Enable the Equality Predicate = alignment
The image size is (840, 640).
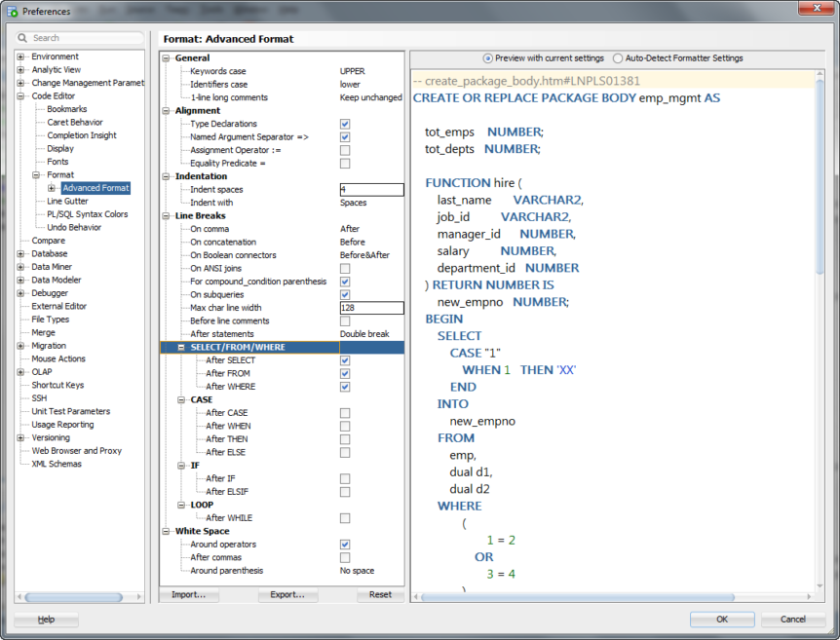(344, 163)
